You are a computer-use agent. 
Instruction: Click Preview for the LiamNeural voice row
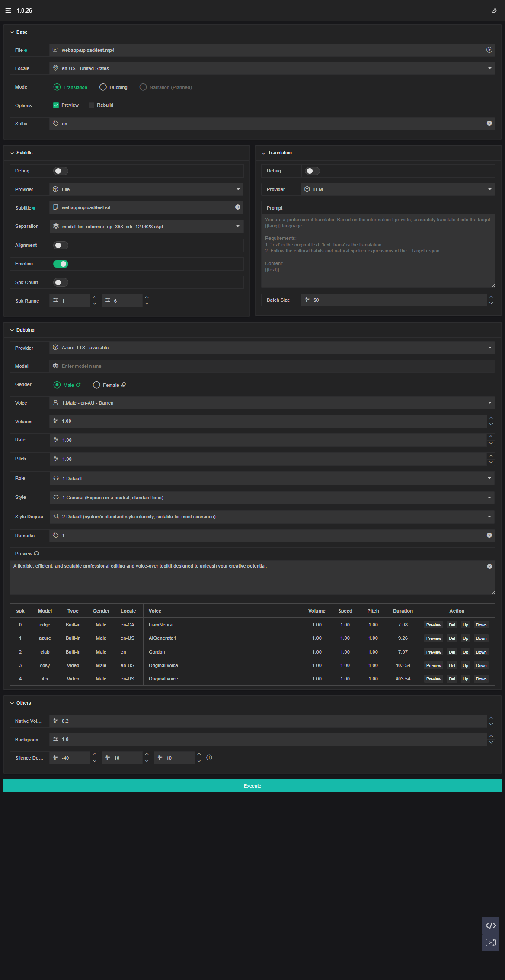click(x=433, y=625)
